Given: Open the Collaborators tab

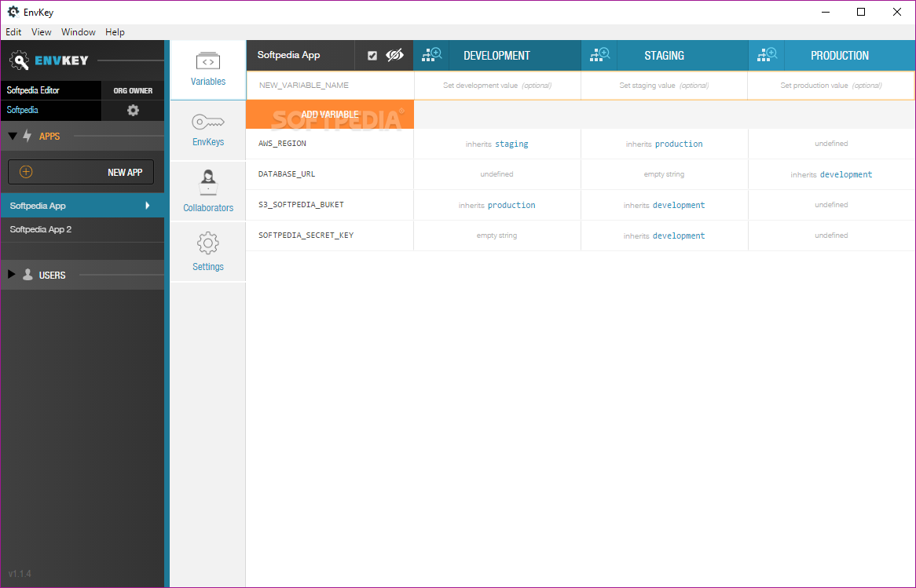Looking at the screenshot, I should tap(208, 191).
